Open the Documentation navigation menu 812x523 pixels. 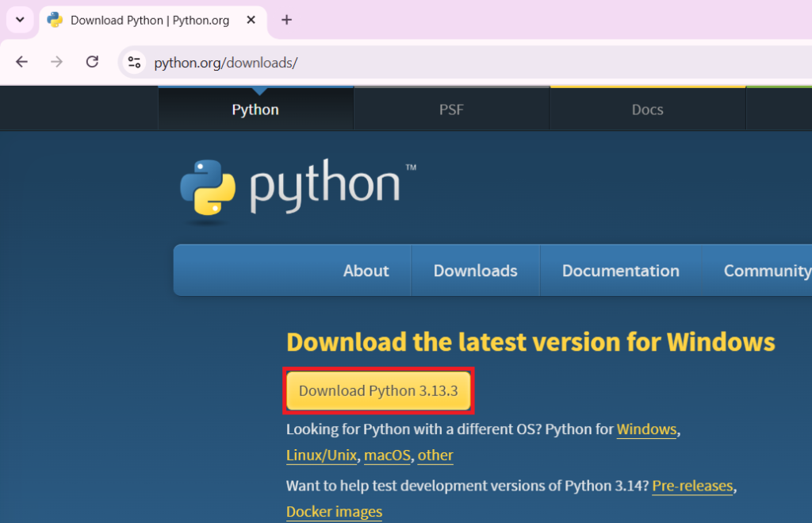pos(620,271)
